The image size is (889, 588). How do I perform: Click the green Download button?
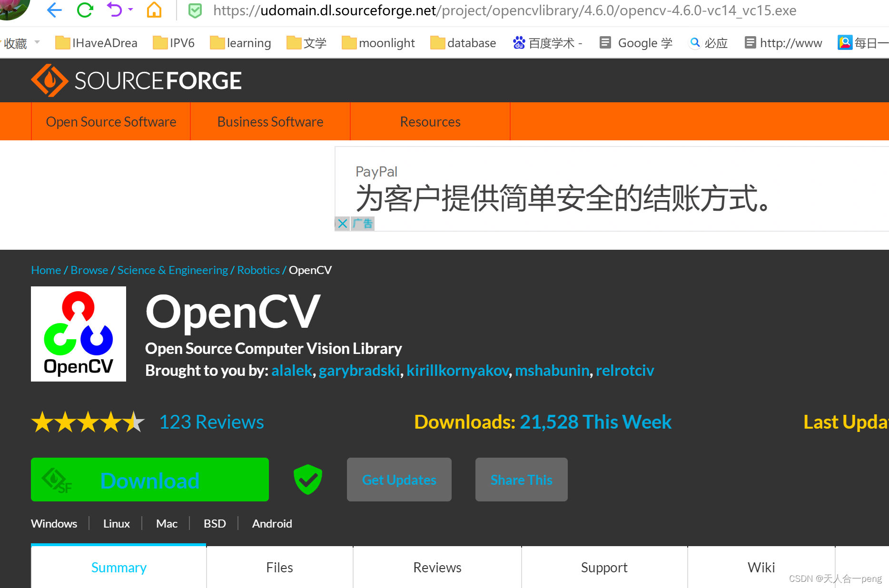[x=150, y=480]
